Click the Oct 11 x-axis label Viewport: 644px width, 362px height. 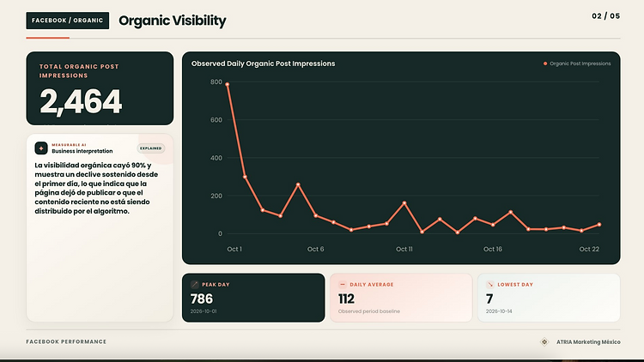click(404, 249)
